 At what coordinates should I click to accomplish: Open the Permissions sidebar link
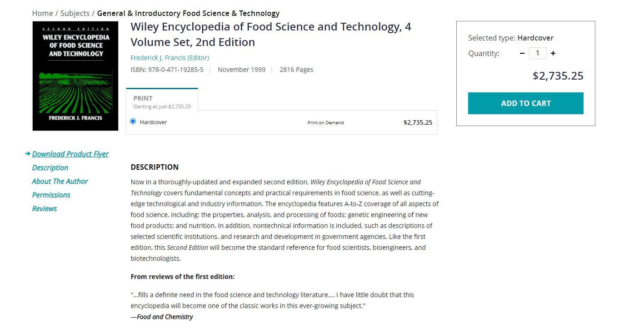click(x=51, y=195)
